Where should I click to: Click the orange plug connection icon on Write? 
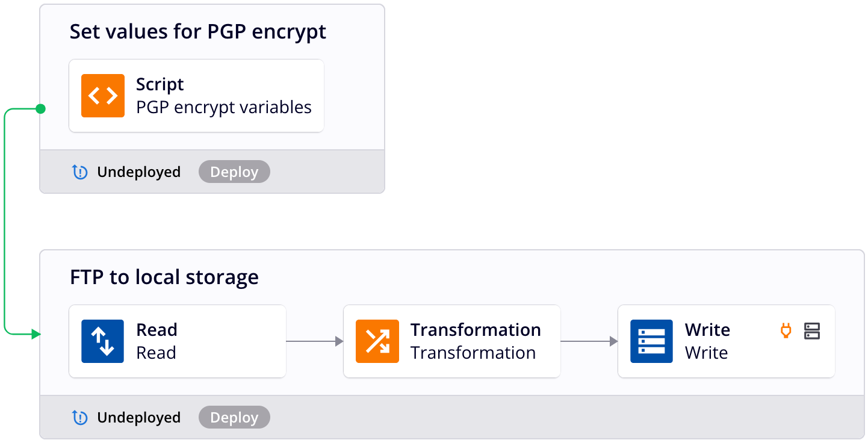[785, 331]
